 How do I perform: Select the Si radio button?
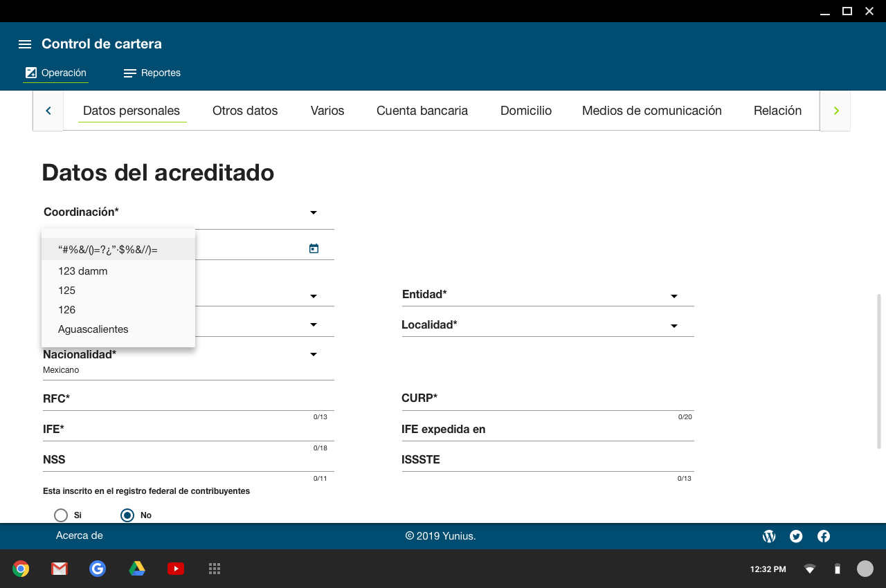pos(61,515)
